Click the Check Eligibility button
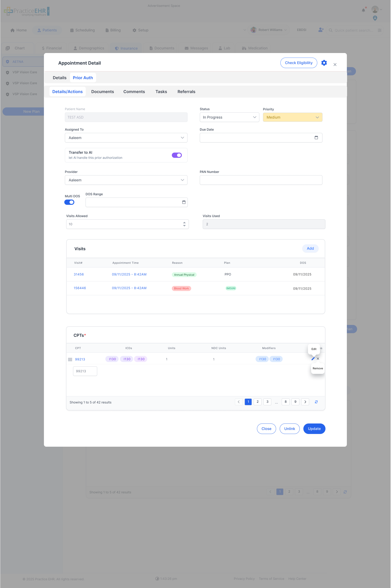 pos(299,63)
